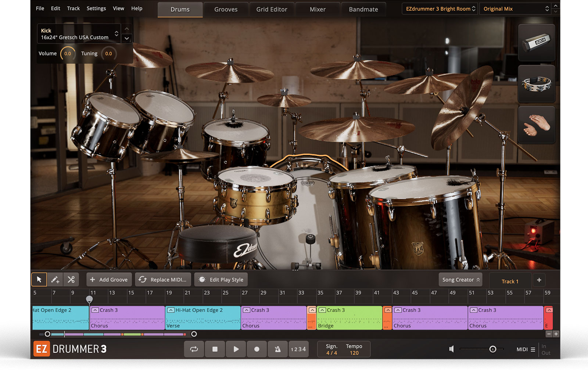Click the Add Groove button
588x370 pixels.
click(109, 280)
